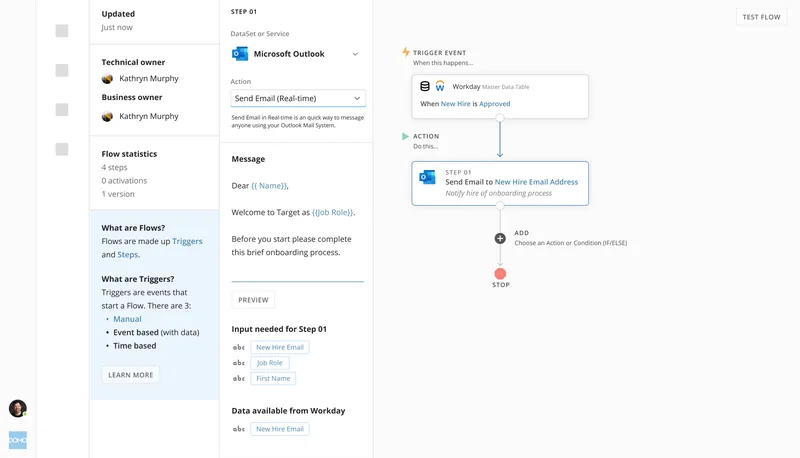Click abc type icon beside Job Role
The height and width of the screenshot is (458, 800).
239,363
